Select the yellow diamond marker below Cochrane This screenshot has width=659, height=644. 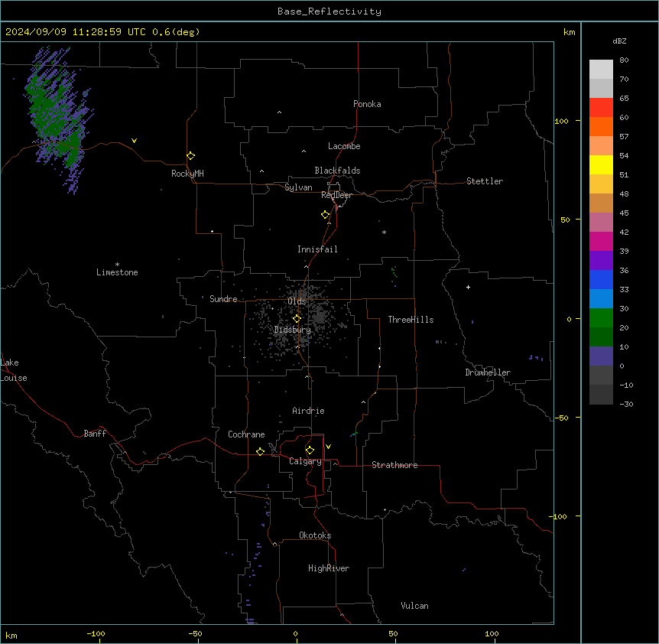(260, 451)
